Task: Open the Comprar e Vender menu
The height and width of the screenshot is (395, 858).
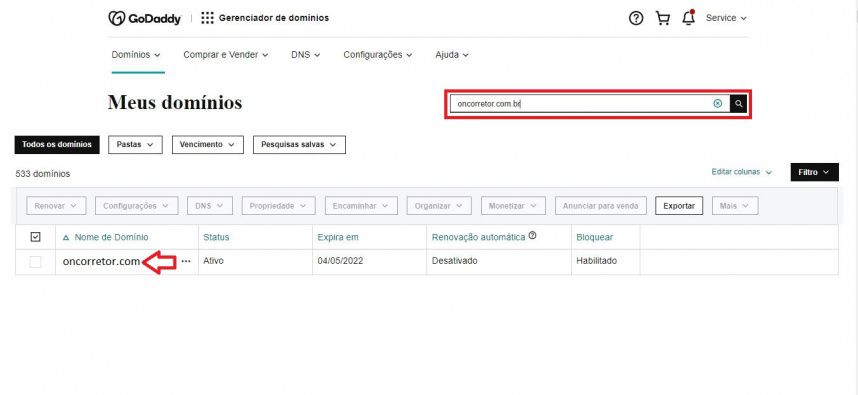Action: coord(226,55)
